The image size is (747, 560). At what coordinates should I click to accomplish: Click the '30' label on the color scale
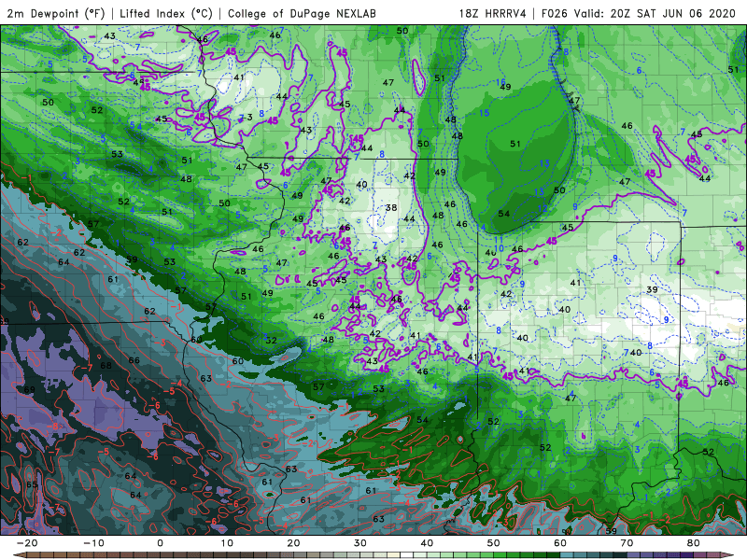[x=360, y=543]
